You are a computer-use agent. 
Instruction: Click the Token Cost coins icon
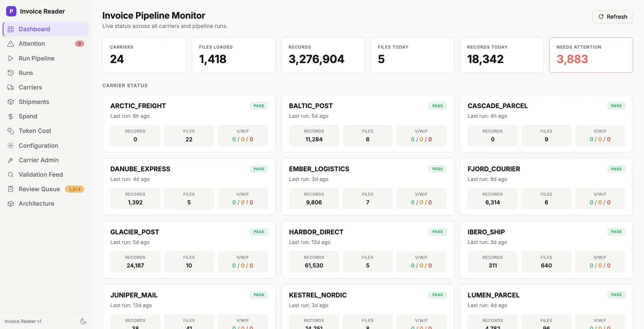[11, 131]
